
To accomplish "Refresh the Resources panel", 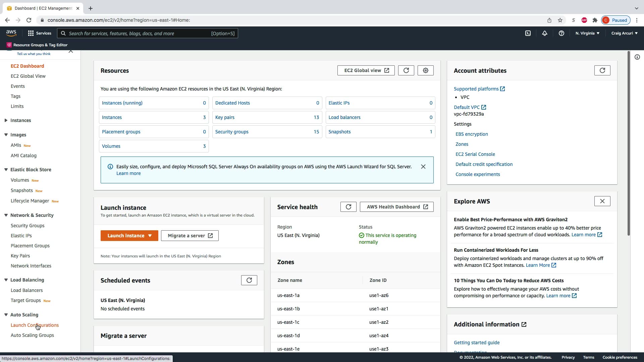I will pos(406,70).
